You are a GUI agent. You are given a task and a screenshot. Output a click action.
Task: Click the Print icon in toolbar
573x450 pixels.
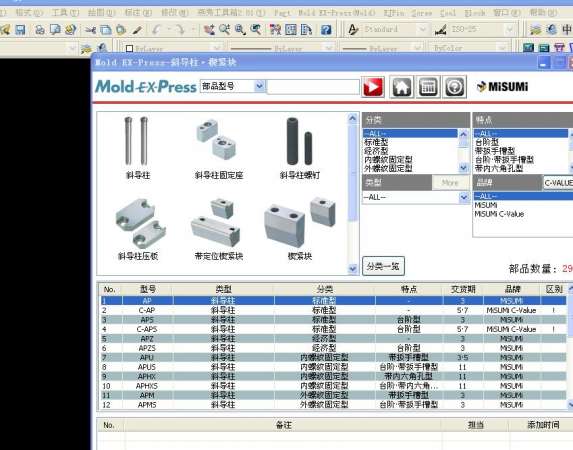(x=39, y=29)
